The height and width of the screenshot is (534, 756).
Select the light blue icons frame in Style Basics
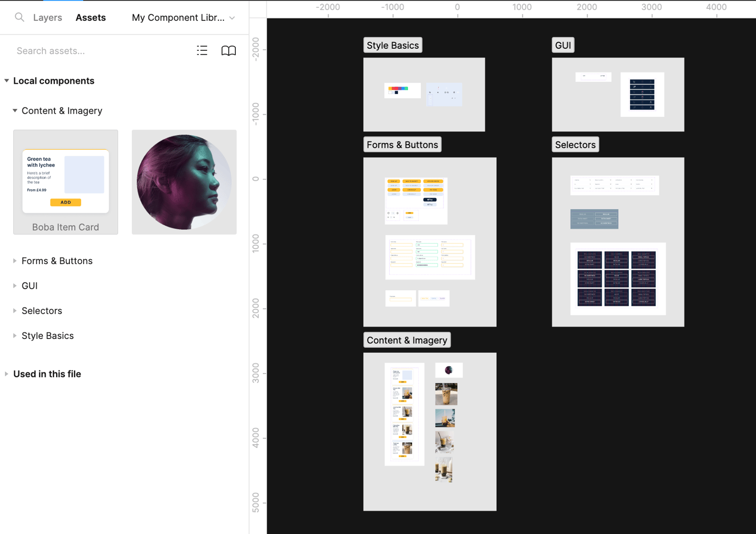(x=444, y=95)
